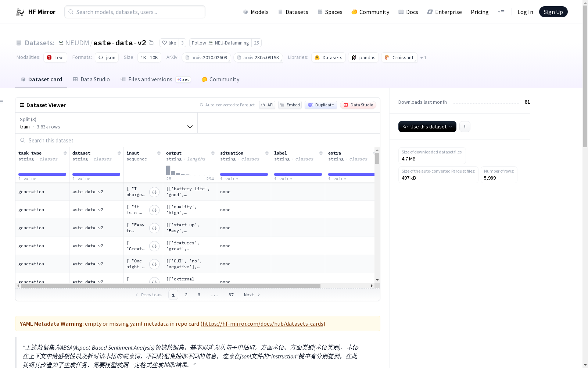Copy dataset name with copy icon
The image size is (588, 368).
tap(151, 43)
